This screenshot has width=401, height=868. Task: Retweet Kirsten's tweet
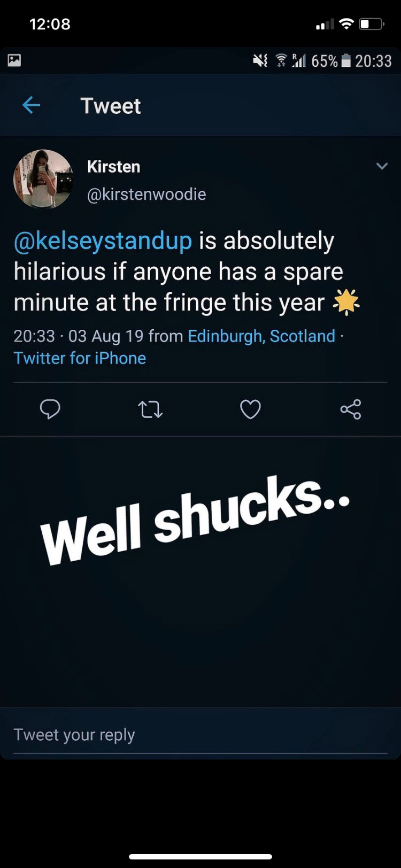tap(150, 409)
